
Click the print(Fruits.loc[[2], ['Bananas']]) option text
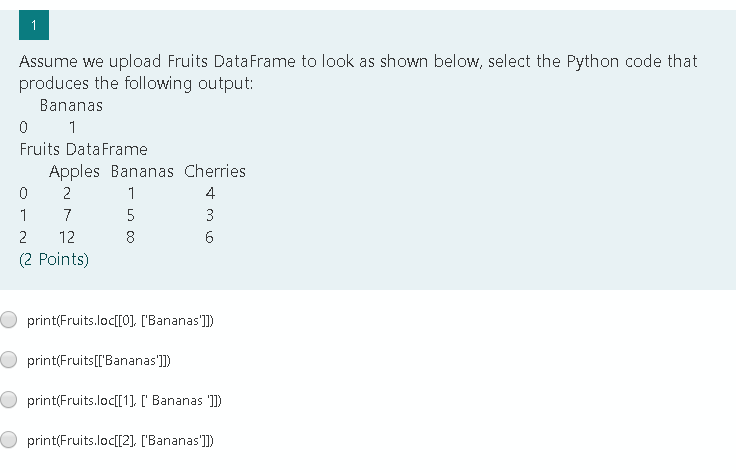(x=119, y=440)
